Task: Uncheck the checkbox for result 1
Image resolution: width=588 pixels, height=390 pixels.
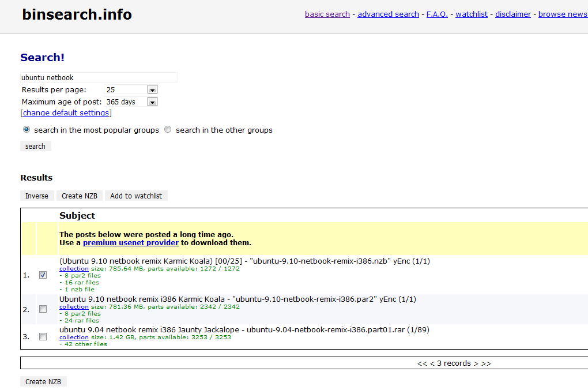Action: pos(43,275)
